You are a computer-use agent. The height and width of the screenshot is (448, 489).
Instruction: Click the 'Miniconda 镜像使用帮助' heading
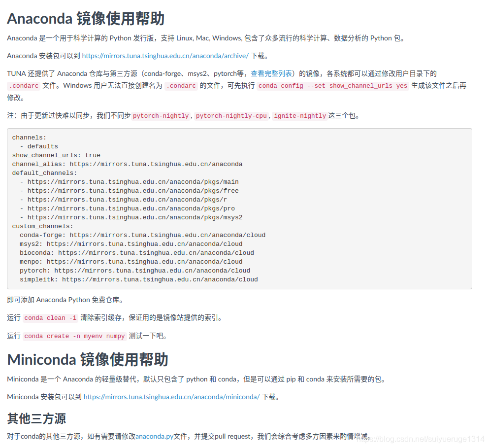(x=88, y=360)
